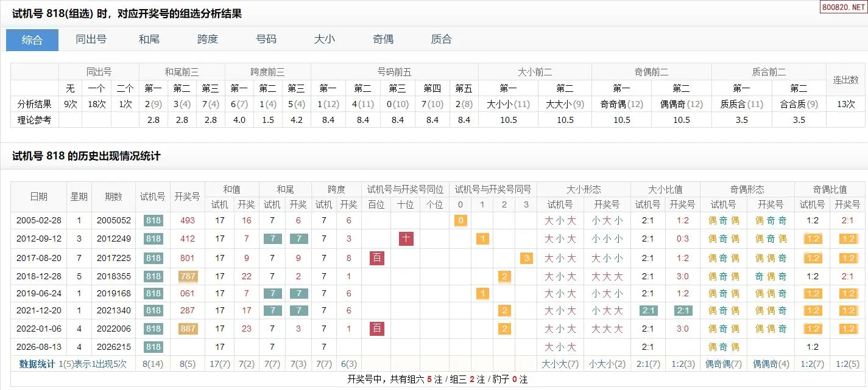
Task: Click the 18次 同出号 count
Action: pyautogui.click(x=96, y=104)
